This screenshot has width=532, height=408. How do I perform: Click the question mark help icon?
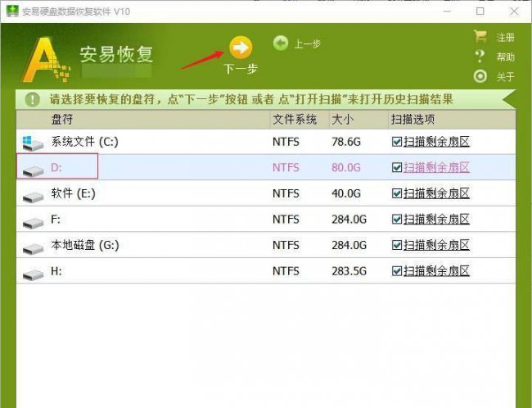(480, 56)
